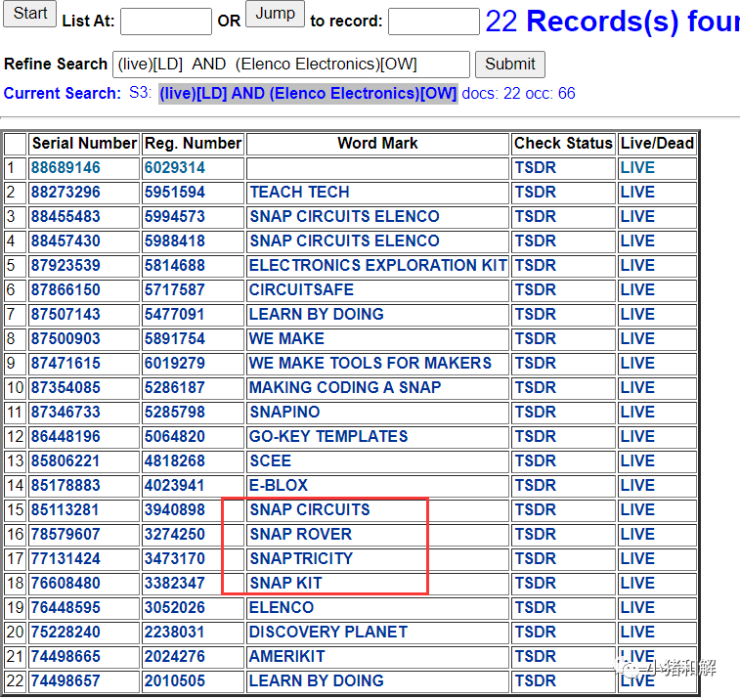Open the TEACH TECH word mark

299,193
